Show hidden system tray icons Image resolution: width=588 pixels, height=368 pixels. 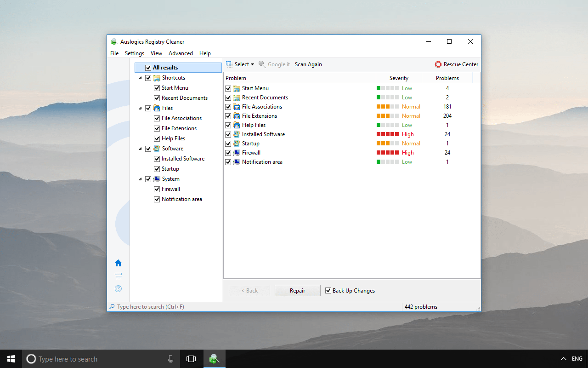[564, 359]
